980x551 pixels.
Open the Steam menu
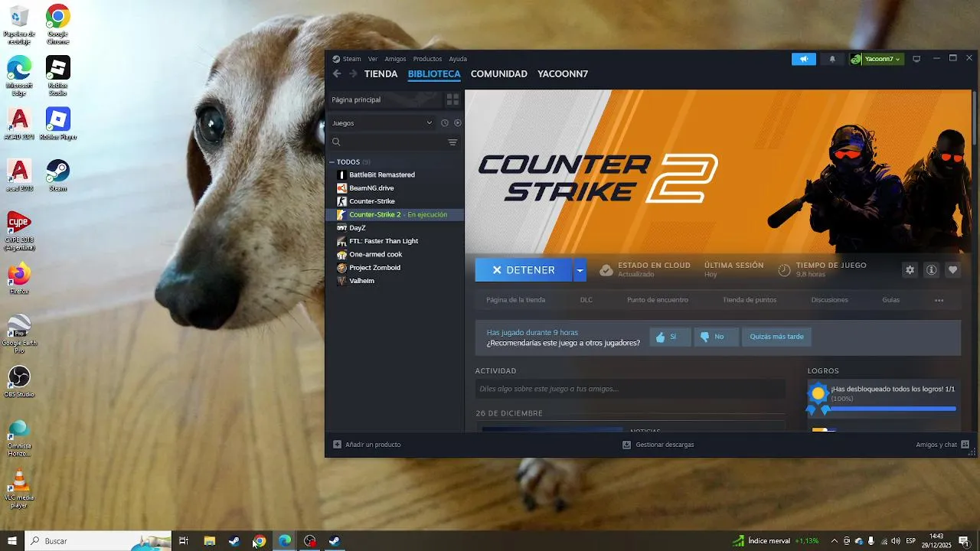[x=347, y=59]
